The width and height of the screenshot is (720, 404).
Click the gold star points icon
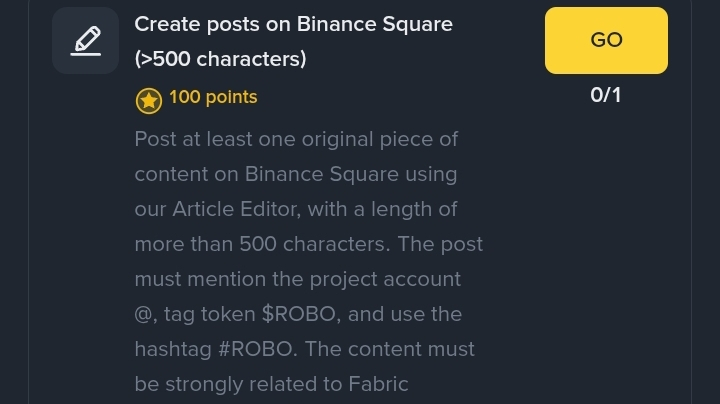149,101
